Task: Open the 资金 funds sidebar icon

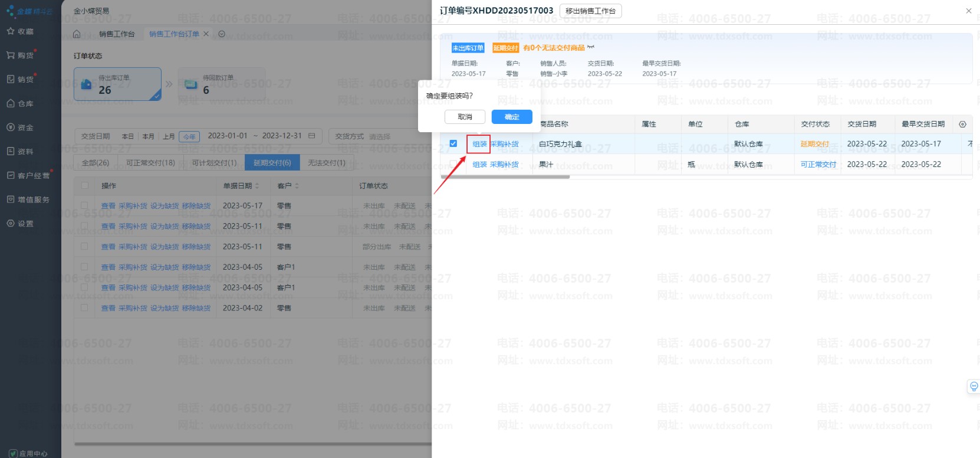Action: 11,127
